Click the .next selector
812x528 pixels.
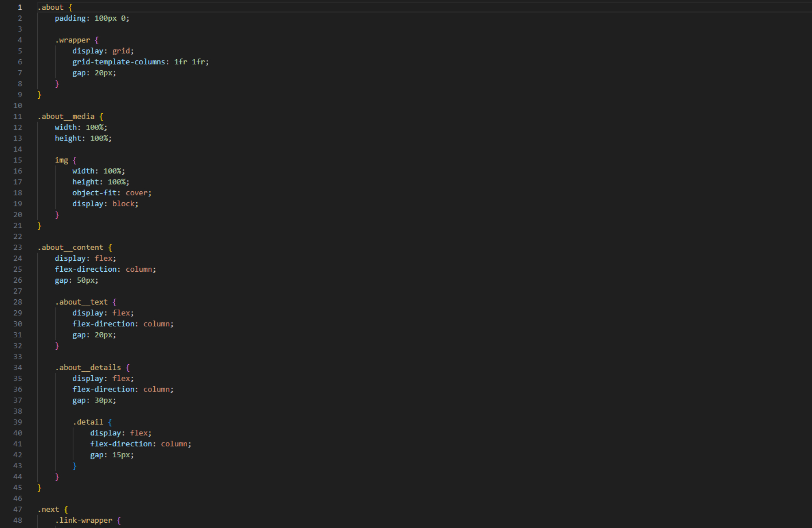coord(49,509)
